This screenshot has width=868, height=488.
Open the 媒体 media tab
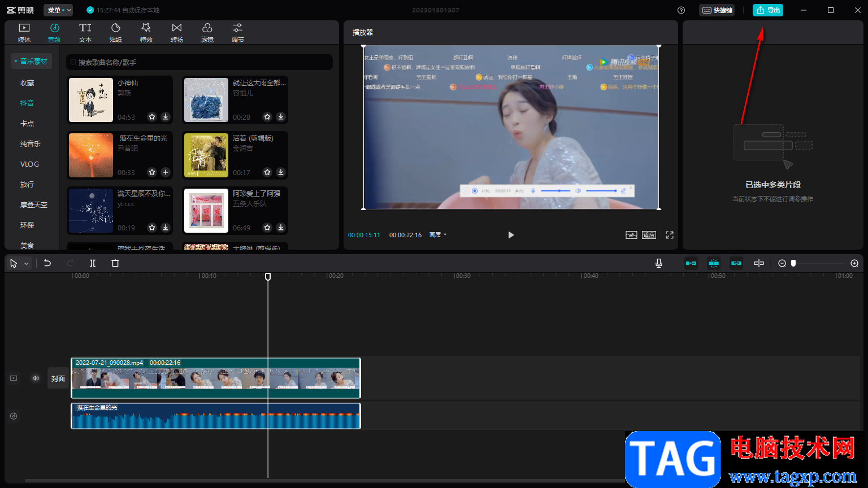pos(24,33)
